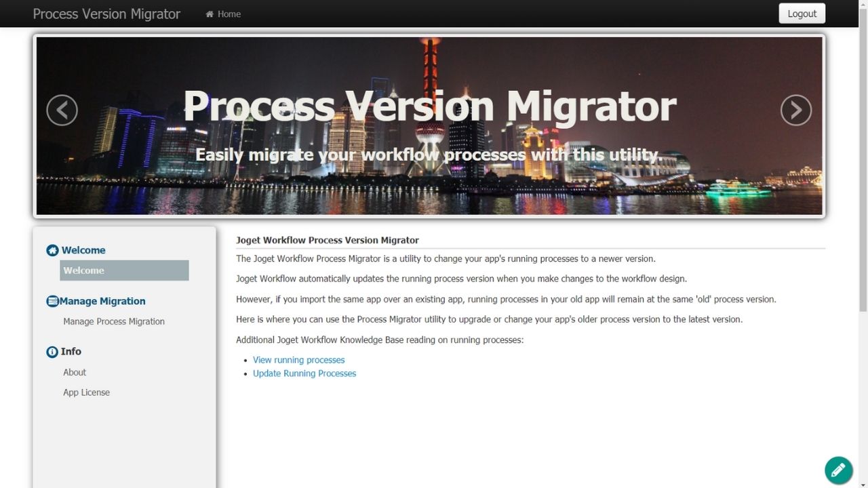Collapse the Welcome section header

83,250
